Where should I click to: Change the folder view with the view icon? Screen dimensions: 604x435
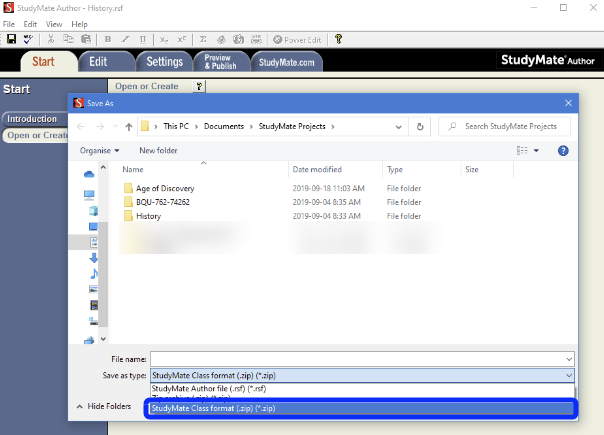(x=522, y=151)
